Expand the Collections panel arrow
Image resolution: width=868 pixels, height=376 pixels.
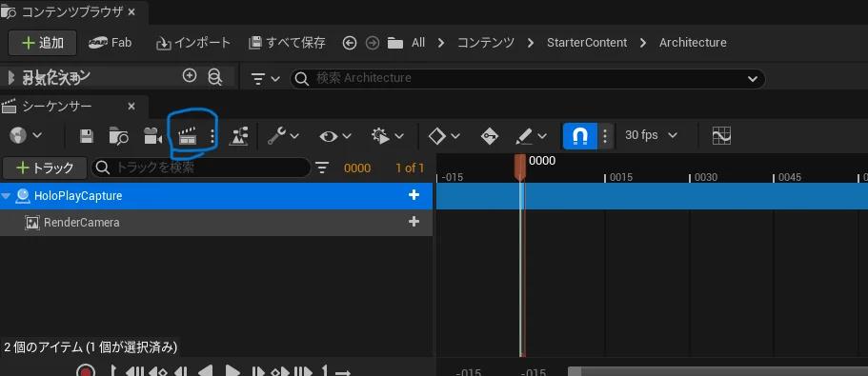10,77
